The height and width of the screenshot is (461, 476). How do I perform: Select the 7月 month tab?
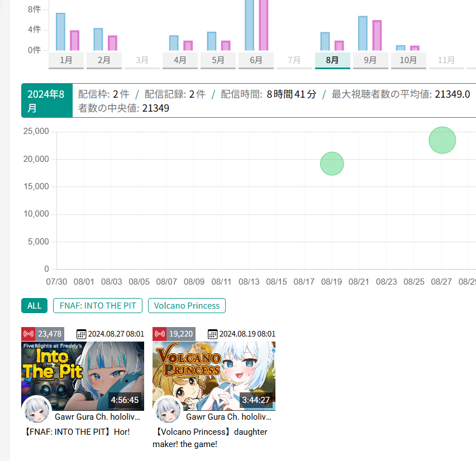point(294,60)
